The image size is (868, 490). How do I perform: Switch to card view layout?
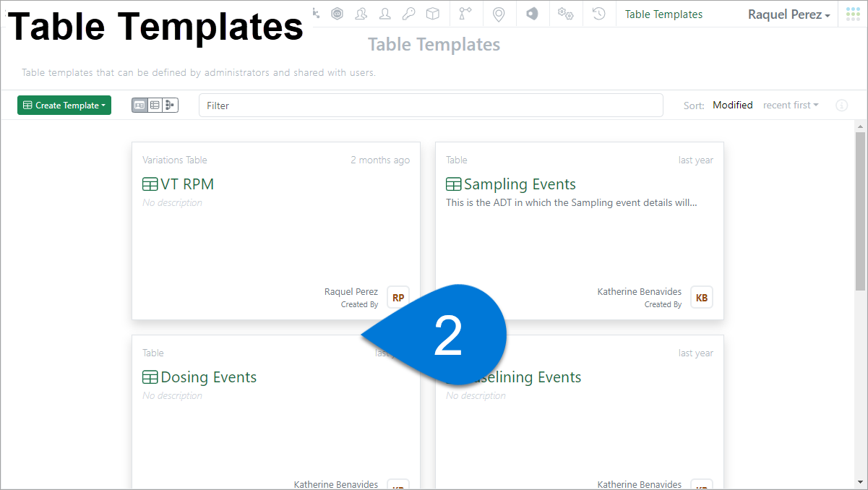tap(139, 106)
